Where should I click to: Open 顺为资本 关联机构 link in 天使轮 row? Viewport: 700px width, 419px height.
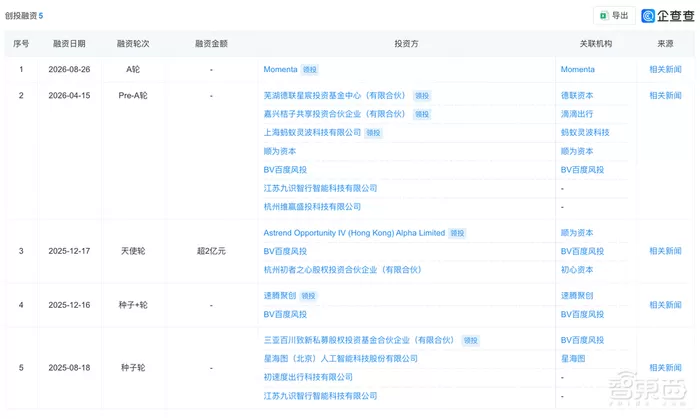577,233
